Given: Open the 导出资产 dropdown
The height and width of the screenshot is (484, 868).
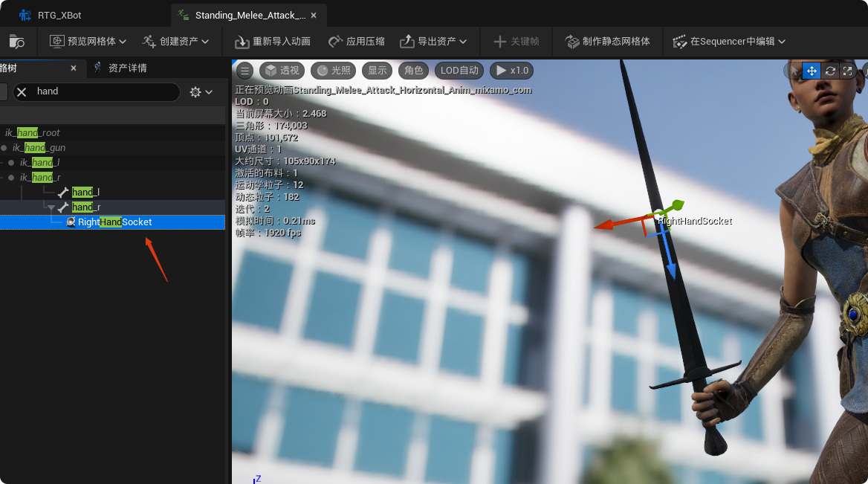Looking at the screenshot, I should coord(433,42).
